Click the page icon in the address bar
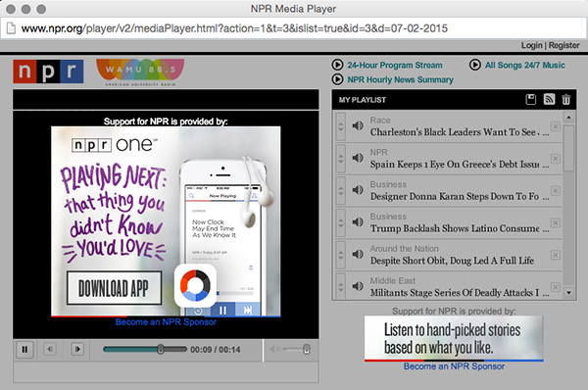Screen dimensions: 588x390 [x=11, y=28]
